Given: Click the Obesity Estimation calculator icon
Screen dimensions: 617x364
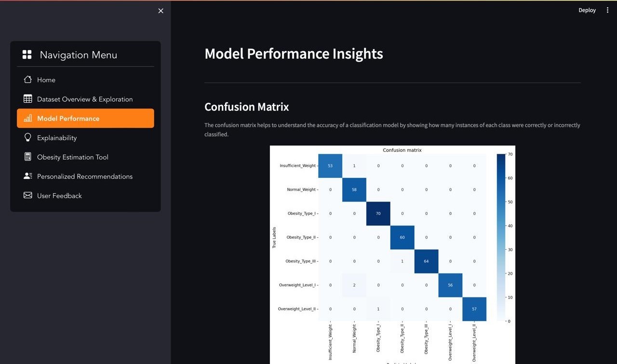Looking at the screenshot, I should tap(28, 157).
